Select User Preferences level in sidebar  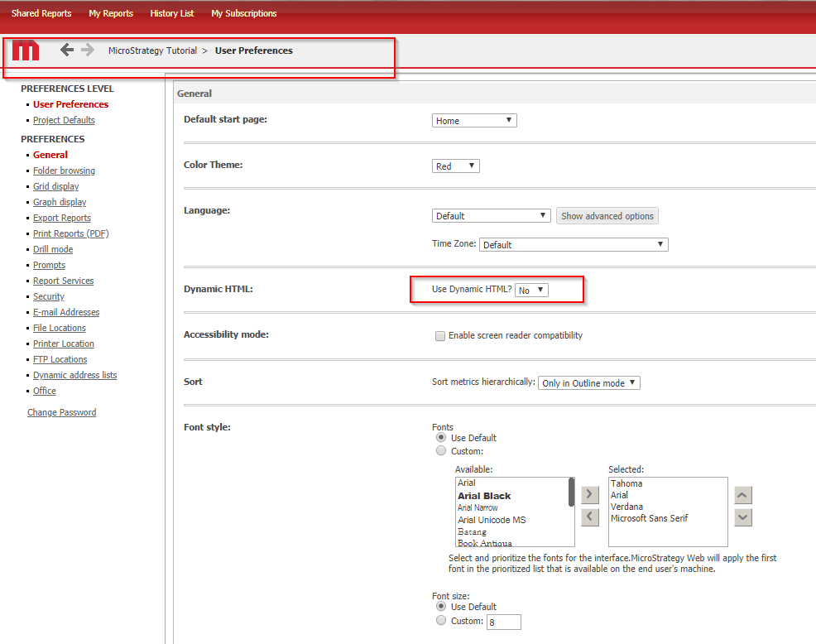[71, 104]
